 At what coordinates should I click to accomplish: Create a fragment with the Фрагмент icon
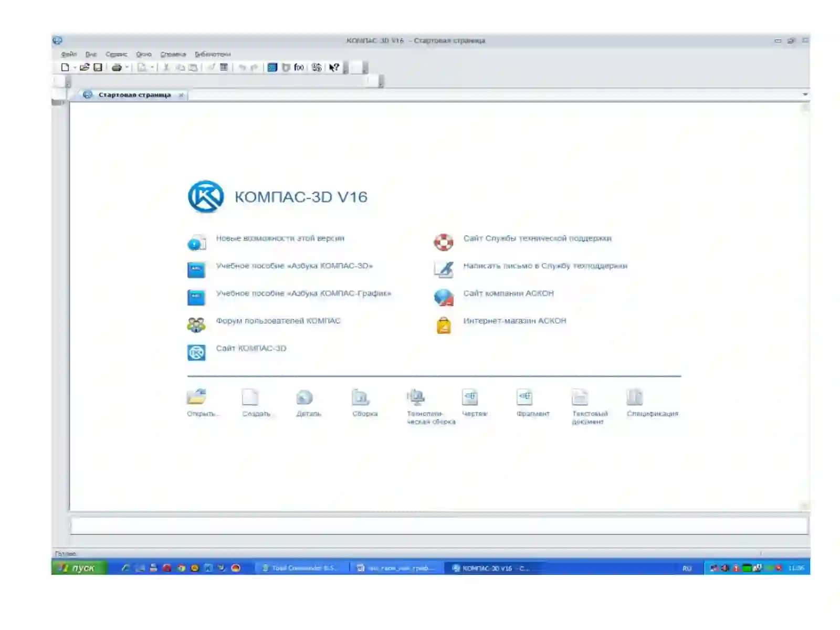[x=524, y=397]
